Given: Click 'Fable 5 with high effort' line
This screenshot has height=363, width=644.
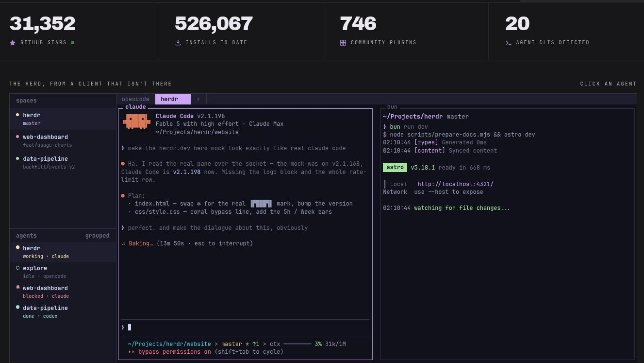Looking at the screenshot, I should [x=219, y=124].
